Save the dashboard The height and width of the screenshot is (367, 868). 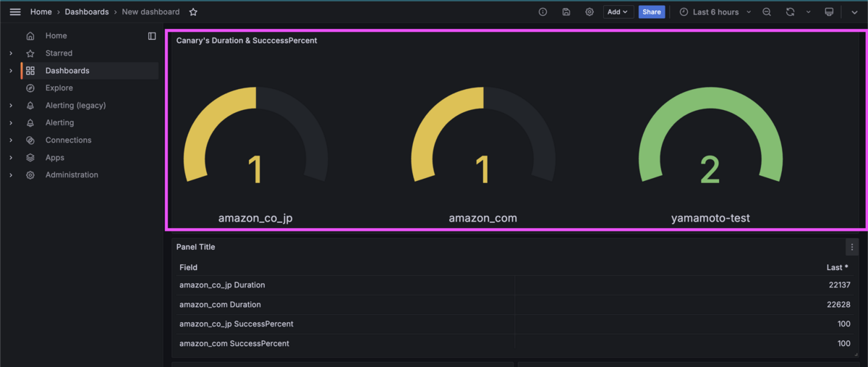pyautogui.click(x=566, y=12)
